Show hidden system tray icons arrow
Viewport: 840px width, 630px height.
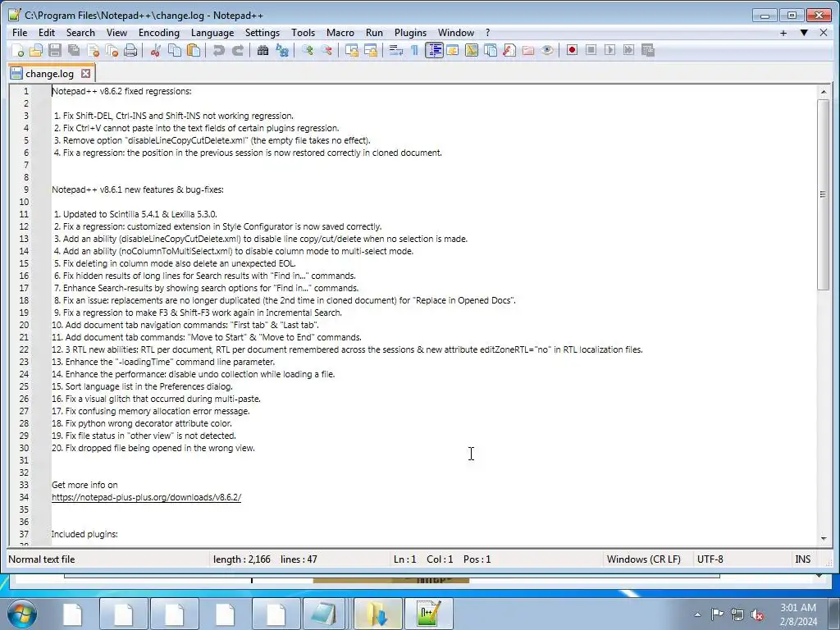(697, 614)
